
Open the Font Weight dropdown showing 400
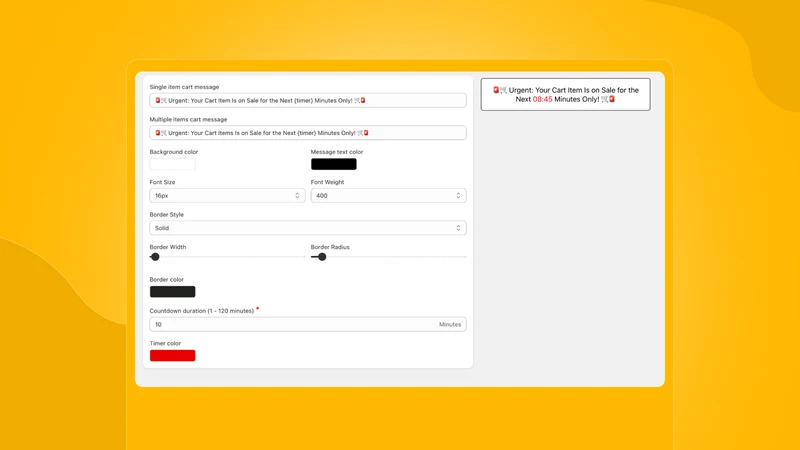[x=388, y=195]
